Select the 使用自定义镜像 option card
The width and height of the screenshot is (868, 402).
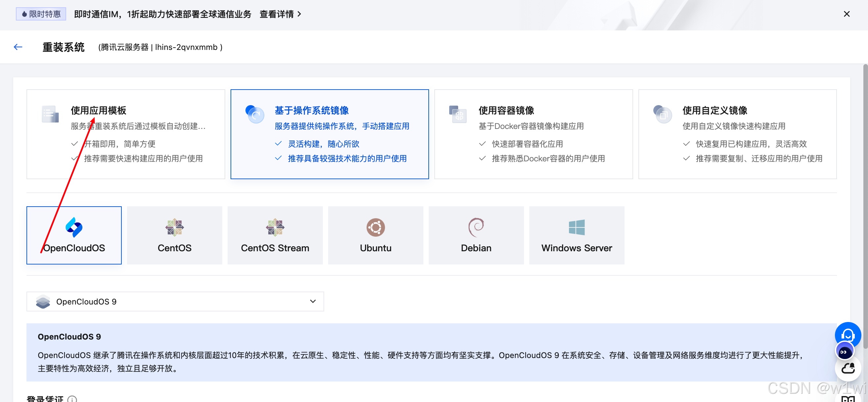coord(738,134)
